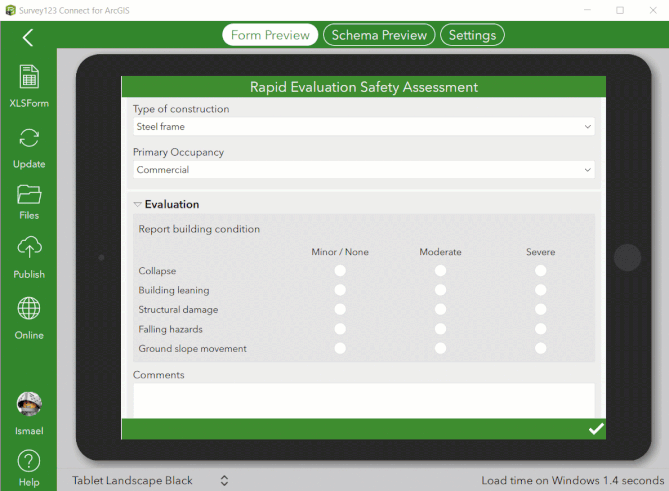Select Severe for Structural damage
Viewport: 669px width, 491px height.
pos(541,309)
